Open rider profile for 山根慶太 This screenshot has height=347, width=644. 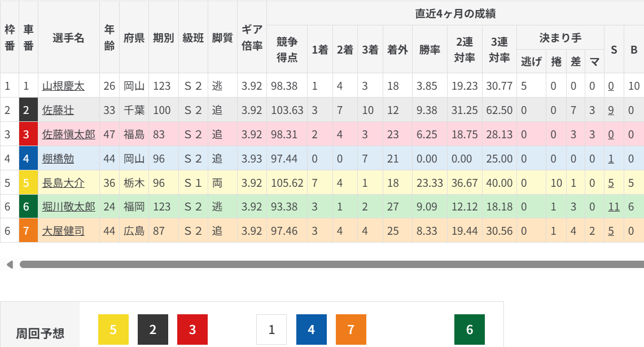[63, 86]
